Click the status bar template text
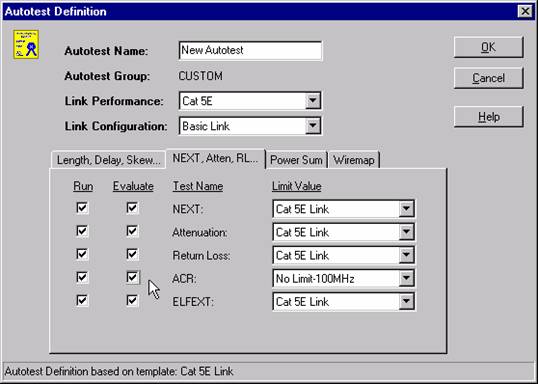The height and width of the screenshot is (384, 538). pos(119,371)
